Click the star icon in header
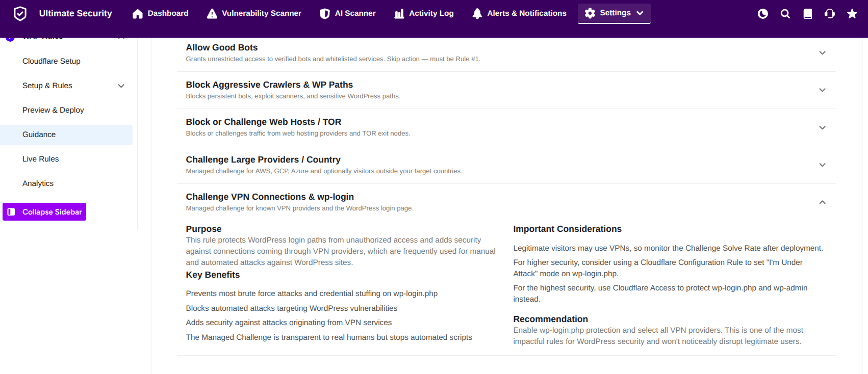Screen dimensions: 868x374 [x=852, y=14]
